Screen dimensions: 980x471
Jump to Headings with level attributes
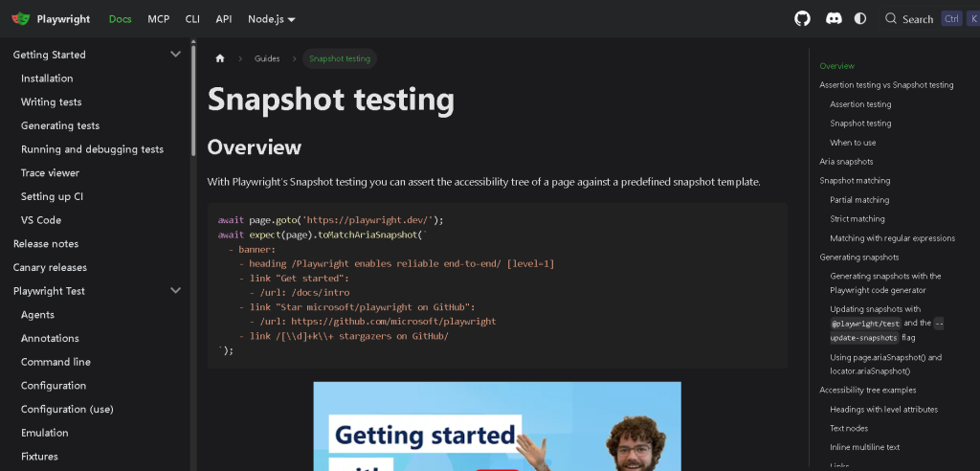(x=883, y=409)
